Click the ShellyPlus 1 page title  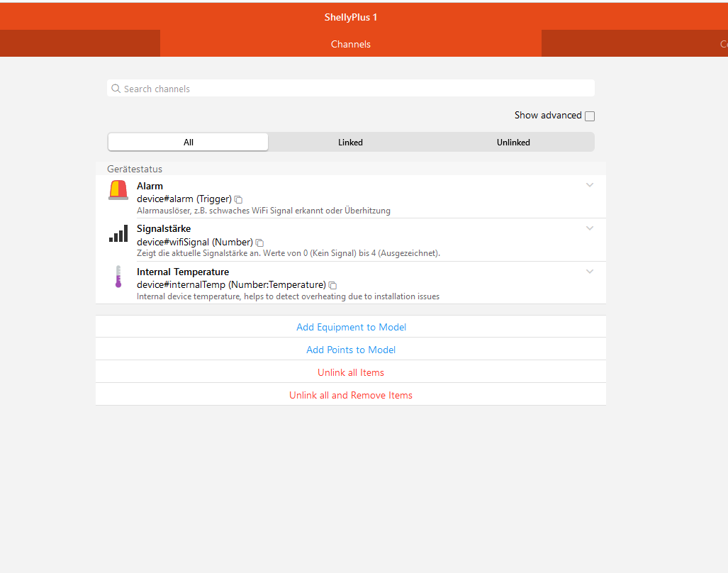click(351, 17)
